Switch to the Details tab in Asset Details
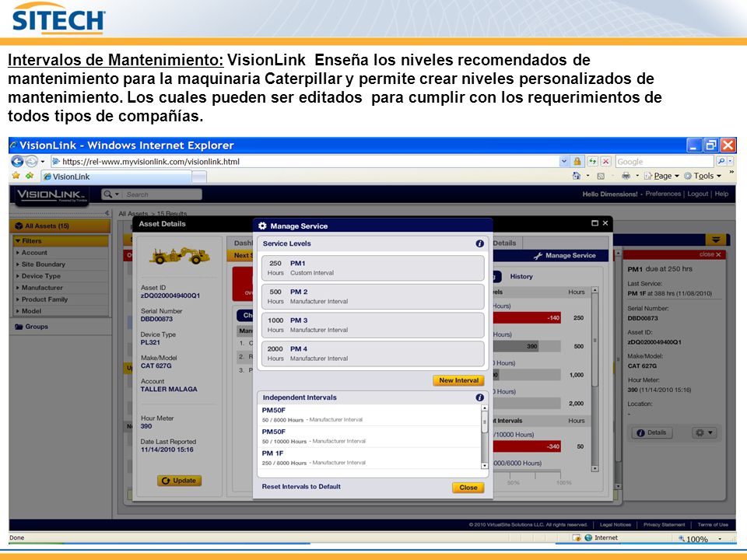Viewport: 747px width, 560px height. click(505, 243)
